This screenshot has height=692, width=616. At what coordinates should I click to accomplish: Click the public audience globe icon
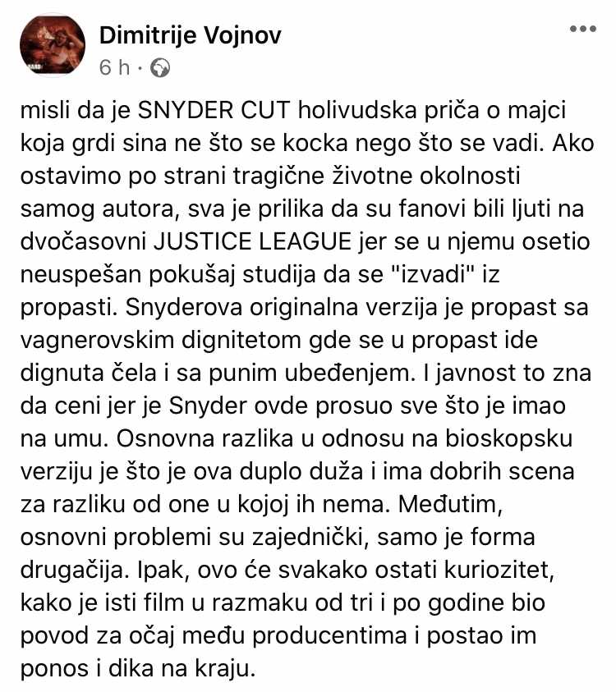pos(160,68)
